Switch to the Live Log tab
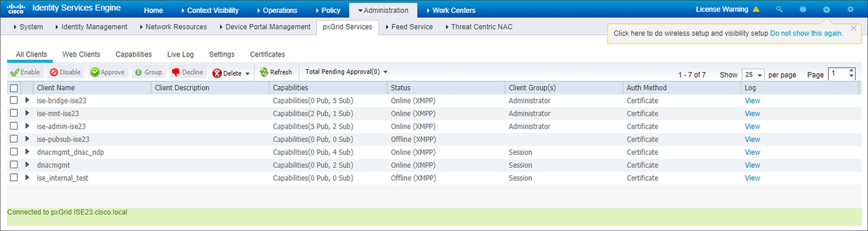 point(180,54)
